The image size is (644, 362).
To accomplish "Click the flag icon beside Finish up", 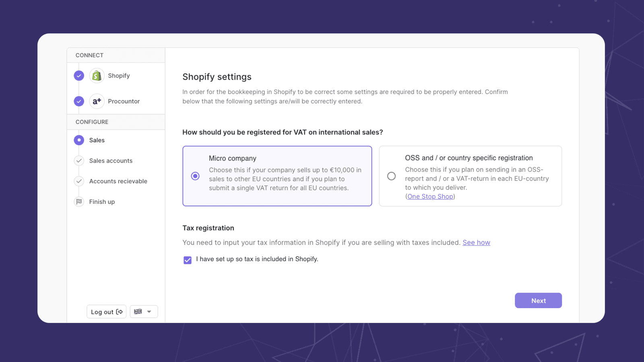I will click(x=79, y=202).
